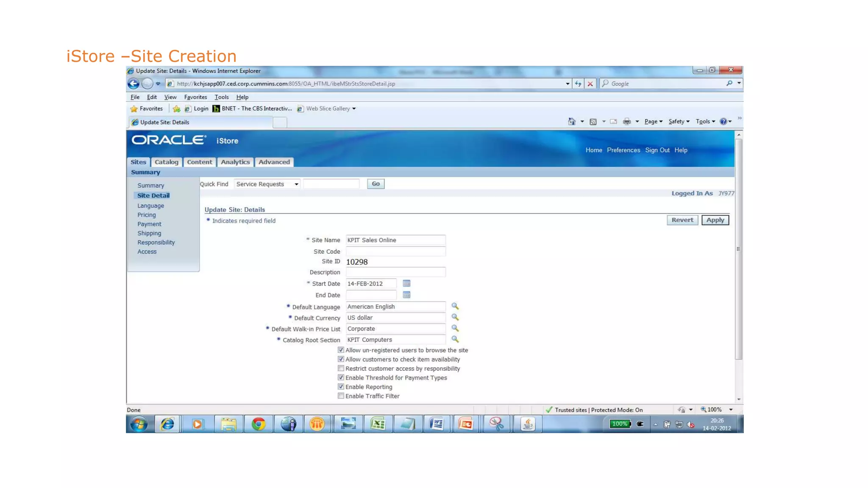The height and width of the screenshot is (488, 868).
Task: Click Default Currency search magnifier icon
Action: [455, 317]
